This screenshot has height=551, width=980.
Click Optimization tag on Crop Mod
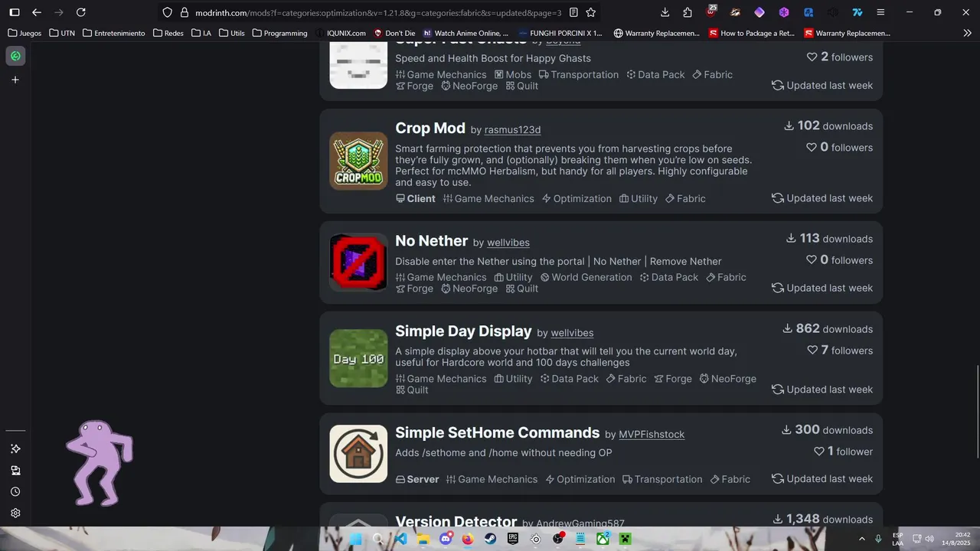click(577, 198)
